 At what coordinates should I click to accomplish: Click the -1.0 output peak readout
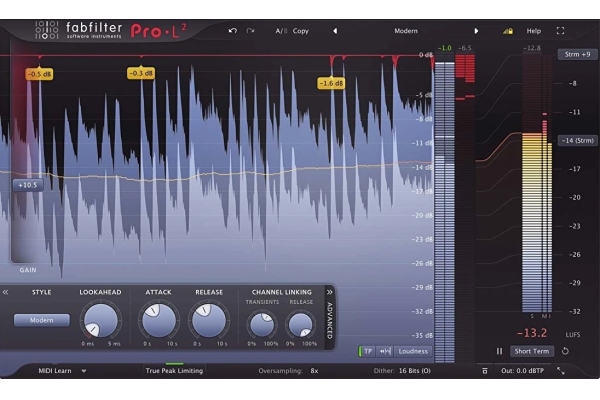(x=445, y=48)
